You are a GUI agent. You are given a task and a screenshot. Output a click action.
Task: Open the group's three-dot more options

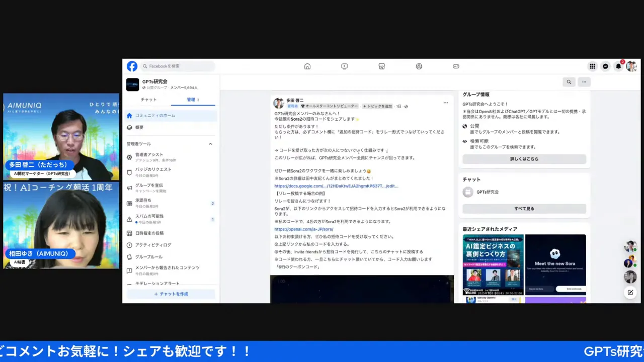coord(584,82)
